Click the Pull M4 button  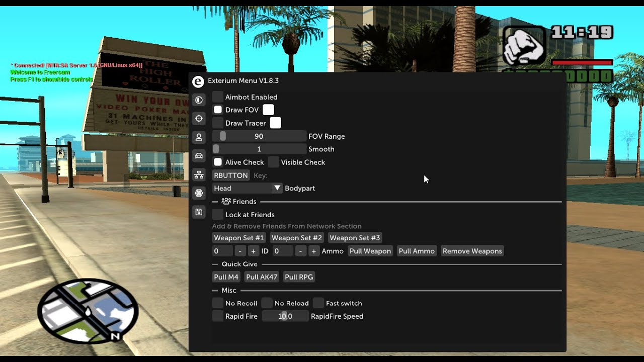226,277
